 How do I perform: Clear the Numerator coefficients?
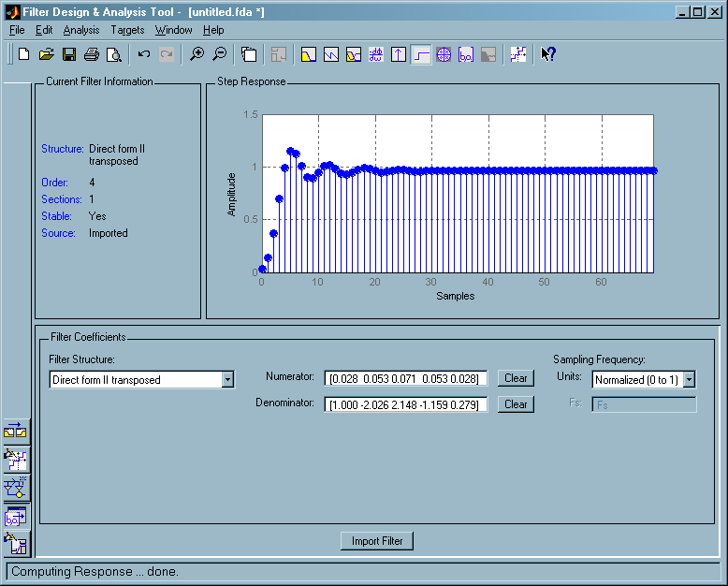click(516, 378)
